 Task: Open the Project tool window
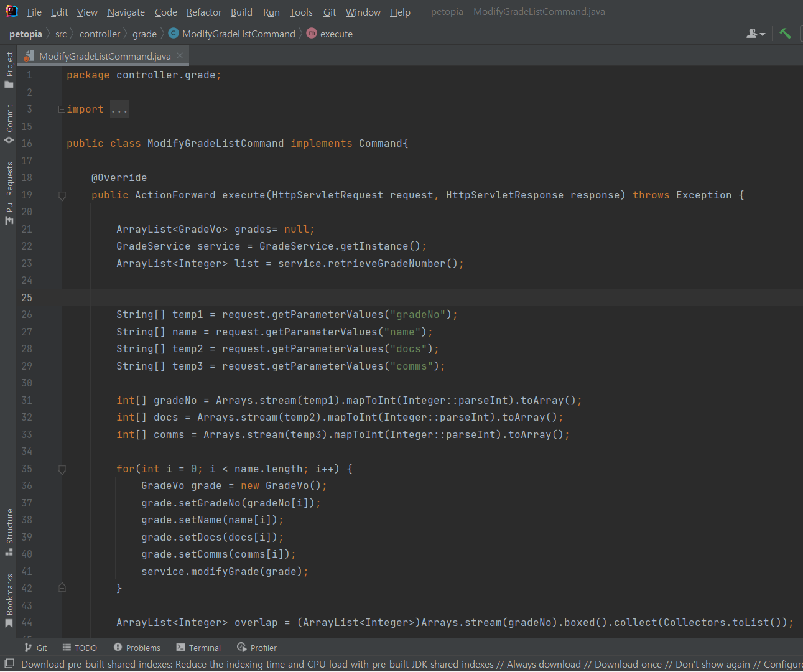(x=9, y=70)
